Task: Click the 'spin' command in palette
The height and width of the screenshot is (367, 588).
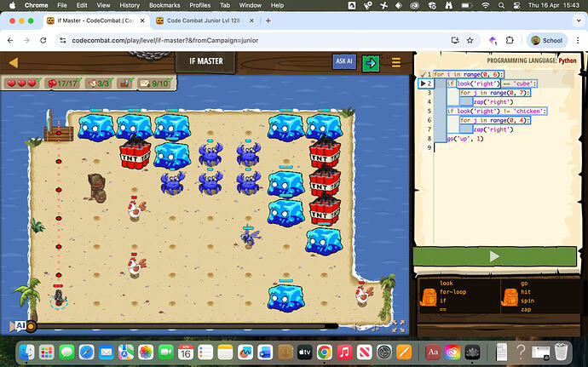Action: point(527,301)
